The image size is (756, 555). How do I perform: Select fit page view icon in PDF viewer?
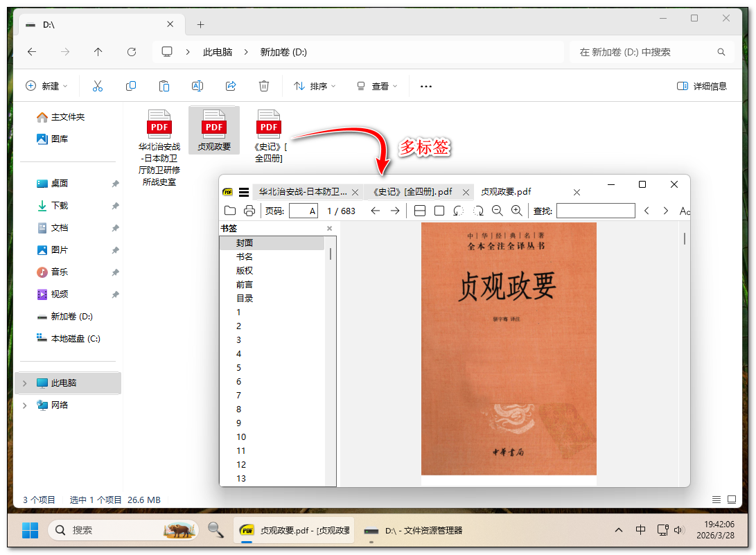pos(439,211)
